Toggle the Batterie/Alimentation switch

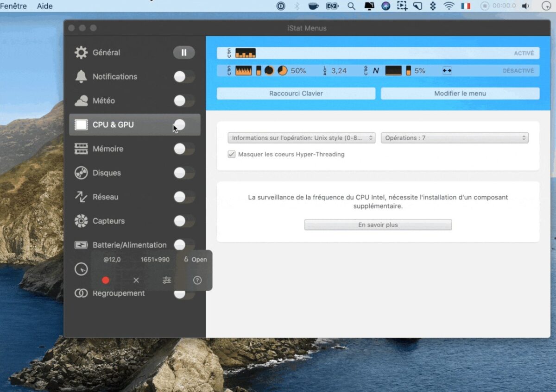pyautogui.click(x=184, y=244)
